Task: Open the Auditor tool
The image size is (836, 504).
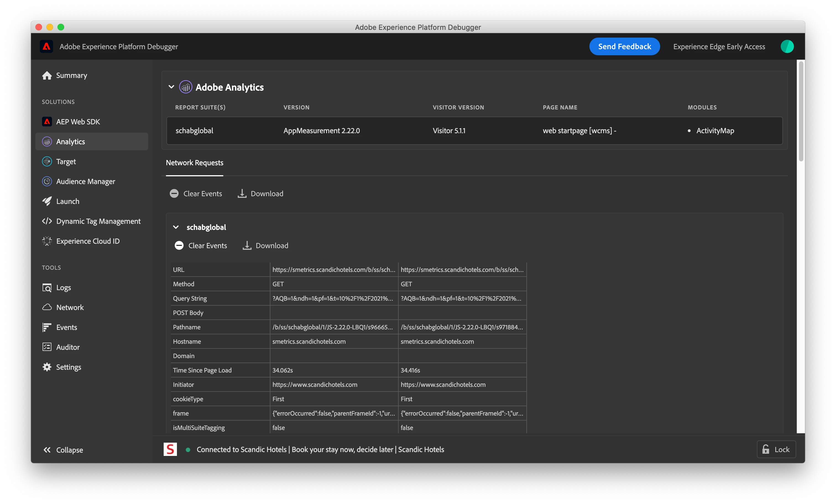Action: click(x=67, y=347)
